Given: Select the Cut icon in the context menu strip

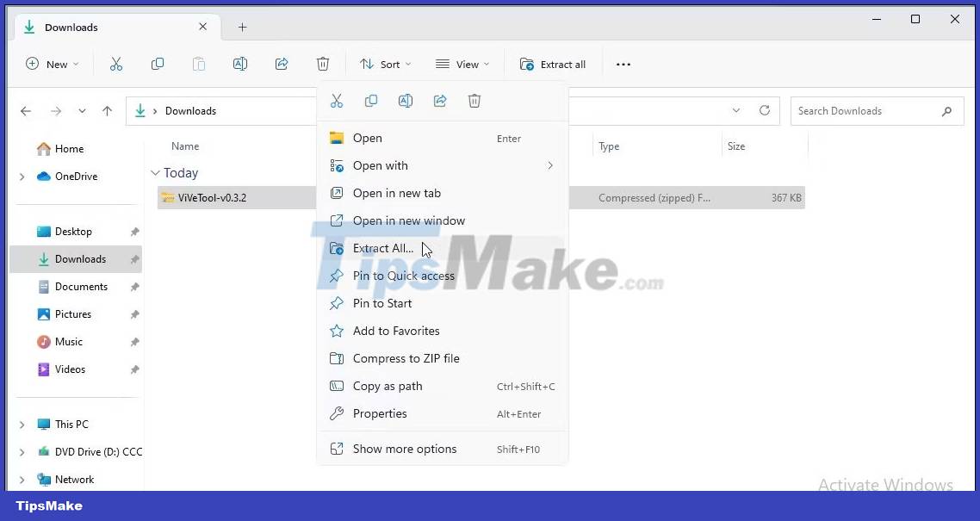Looking at the screenshot, I should point(337,101).
